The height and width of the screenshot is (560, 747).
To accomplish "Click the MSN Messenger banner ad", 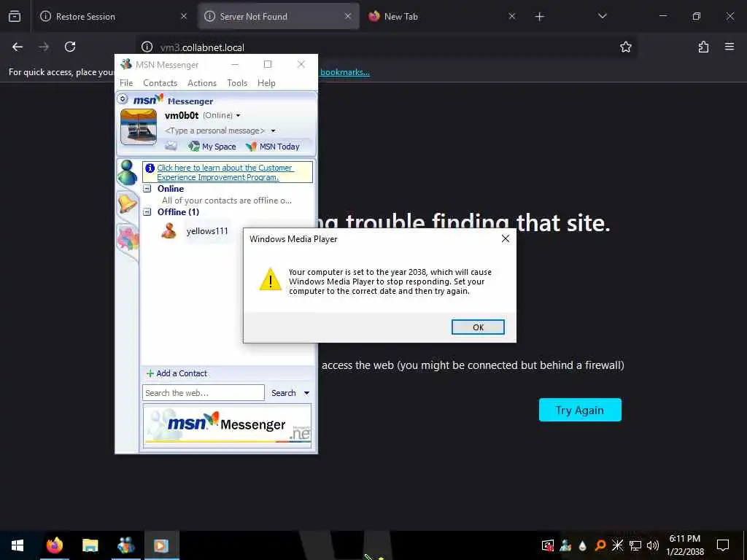I will tap(228, 425).
